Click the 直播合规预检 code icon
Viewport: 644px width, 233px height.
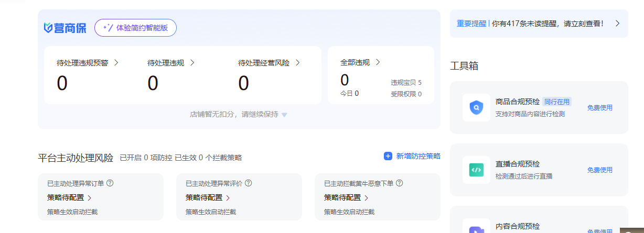[x=476, y=170]
